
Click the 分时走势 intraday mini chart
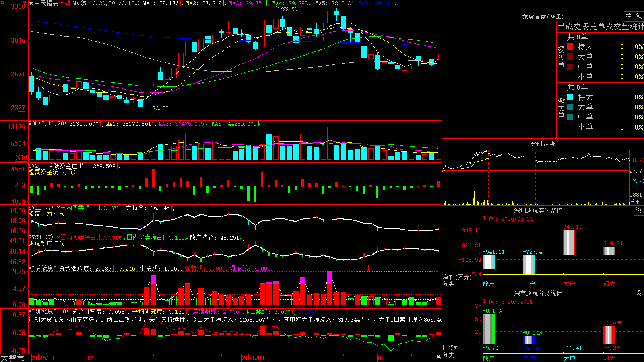[x=536, y=177]
